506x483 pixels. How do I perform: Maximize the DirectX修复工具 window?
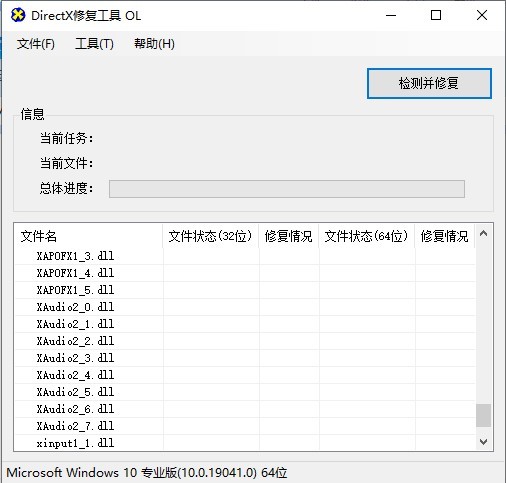pos(436,15)
